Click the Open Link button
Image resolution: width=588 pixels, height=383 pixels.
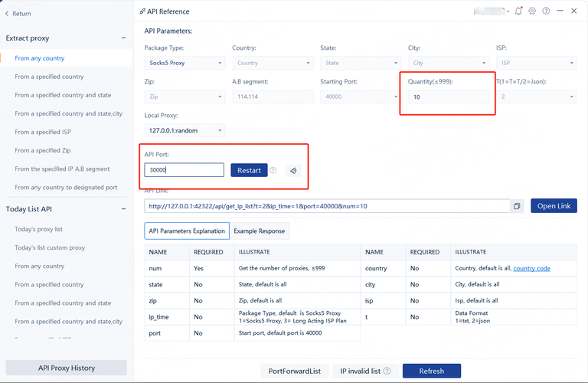click(x=553, y=206)
